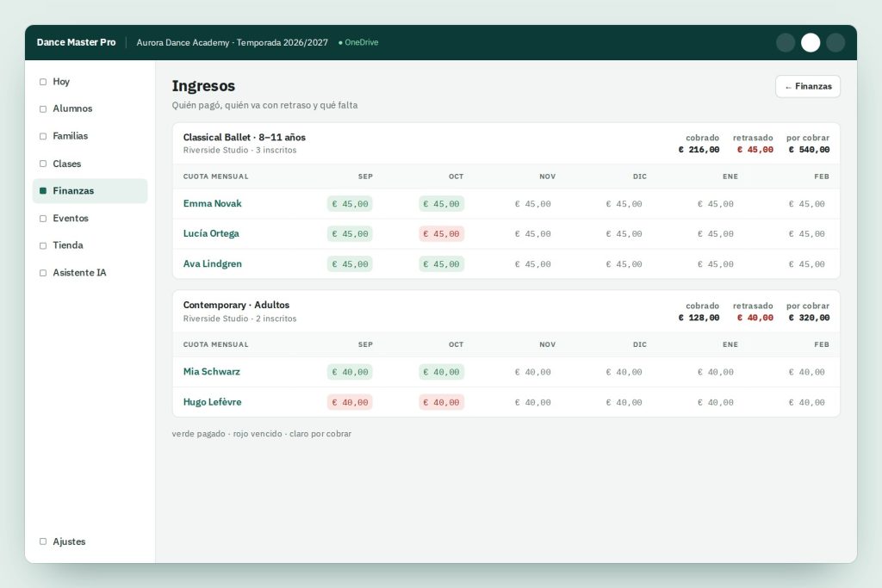882x588 pixels.
Task: Click Hugo Lefèvre's overdue OCT fee badge
Action: 442,403
